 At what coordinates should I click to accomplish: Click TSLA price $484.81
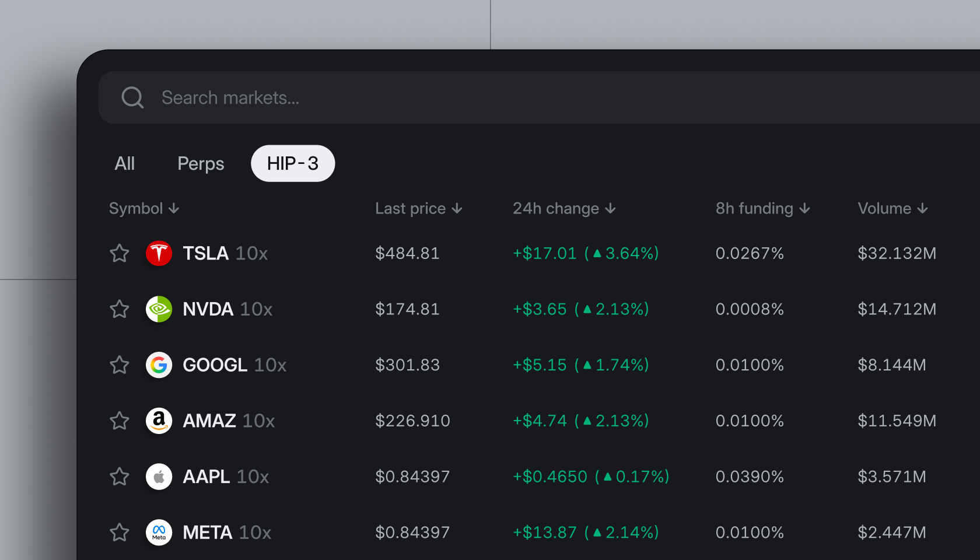tap(407, 253)
